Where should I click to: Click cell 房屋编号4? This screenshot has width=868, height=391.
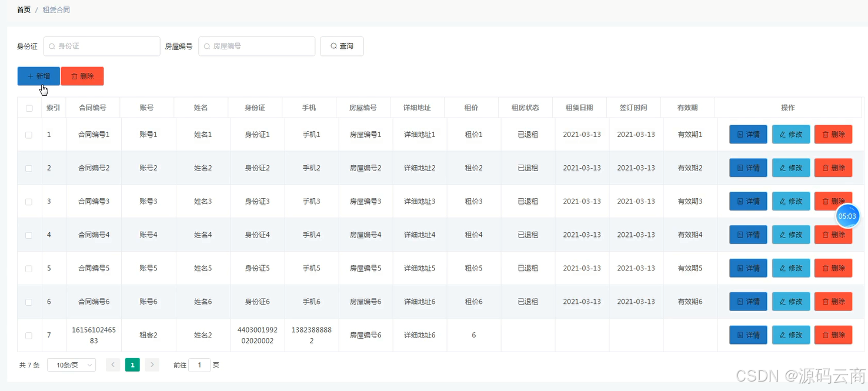pyautogui.click(x=365, y=235)
